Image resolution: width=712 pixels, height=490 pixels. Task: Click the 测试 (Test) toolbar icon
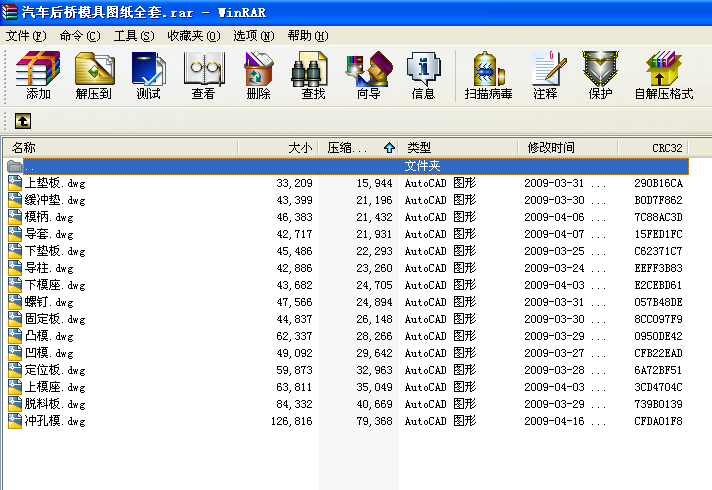point(148,75)
